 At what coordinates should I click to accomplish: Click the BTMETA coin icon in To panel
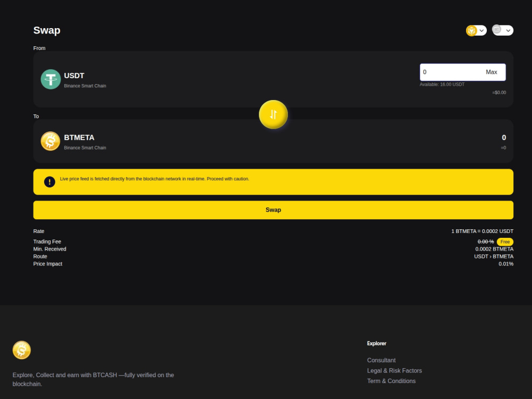coord(51,141)
